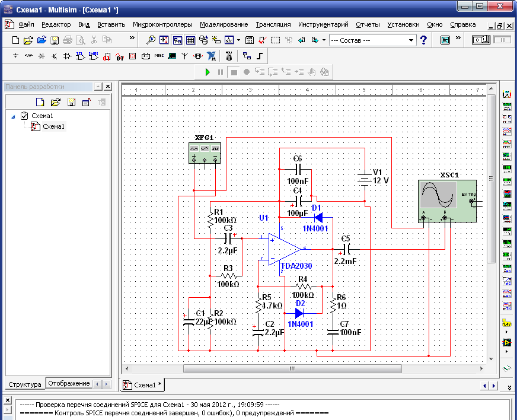This screenshot has height=420, width=517.
Task: Open the zoom magnifier tool
Action: click(x=151, y=40)
